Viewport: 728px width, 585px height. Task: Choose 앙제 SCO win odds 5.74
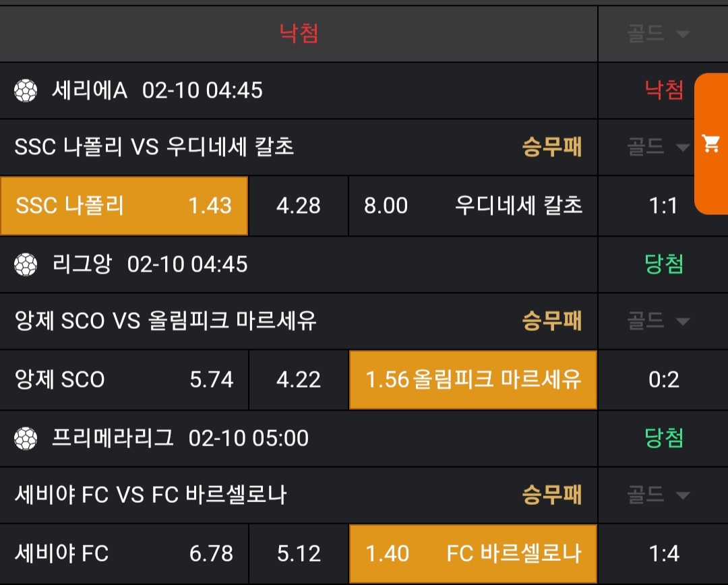click(124, 380)
